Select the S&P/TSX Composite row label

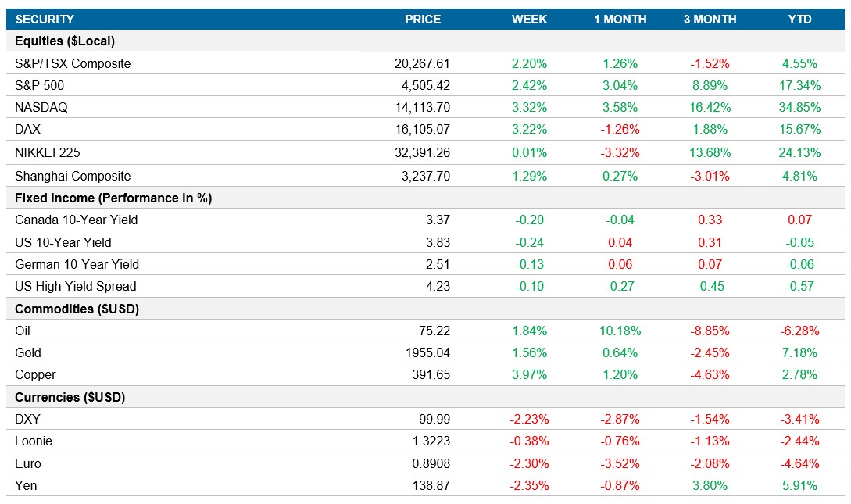[x=74, y=63]
